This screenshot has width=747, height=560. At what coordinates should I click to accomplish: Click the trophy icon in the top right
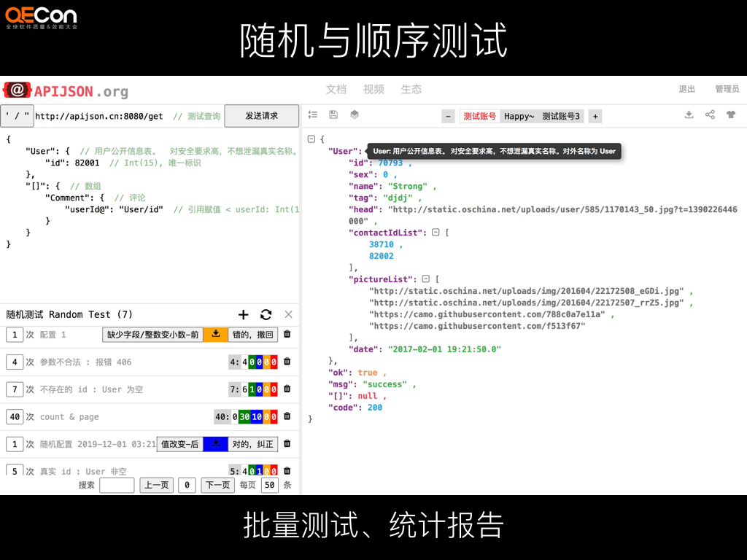coord(731,114)
